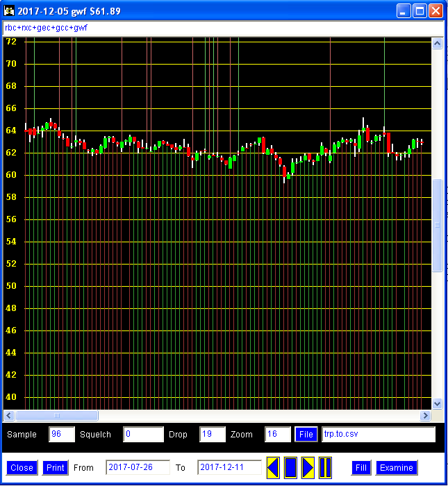Maximize the chart window
This screenshot has height=486, width=448.
(x=420, y=11)
